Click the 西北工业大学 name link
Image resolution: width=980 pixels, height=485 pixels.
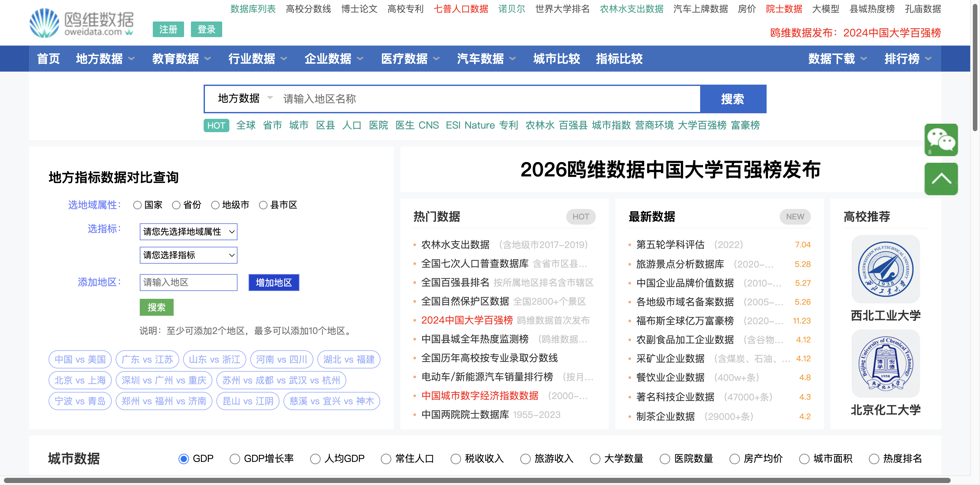pos(885,315)
